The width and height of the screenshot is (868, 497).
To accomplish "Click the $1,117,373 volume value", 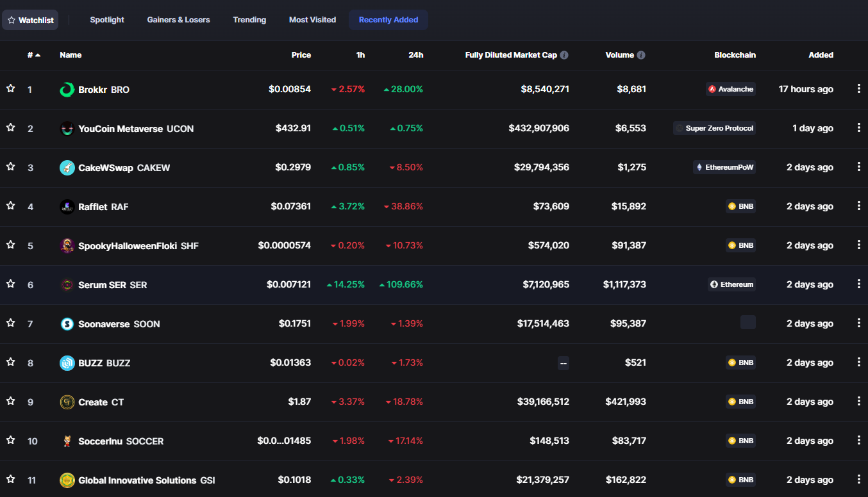I will [x=624, y=284].
